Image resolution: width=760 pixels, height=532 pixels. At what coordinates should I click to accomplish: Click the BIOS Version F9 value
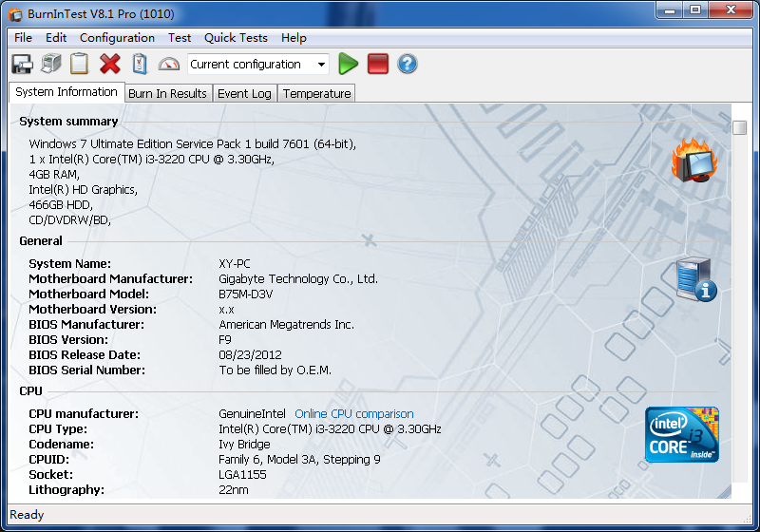coord(225,340)
